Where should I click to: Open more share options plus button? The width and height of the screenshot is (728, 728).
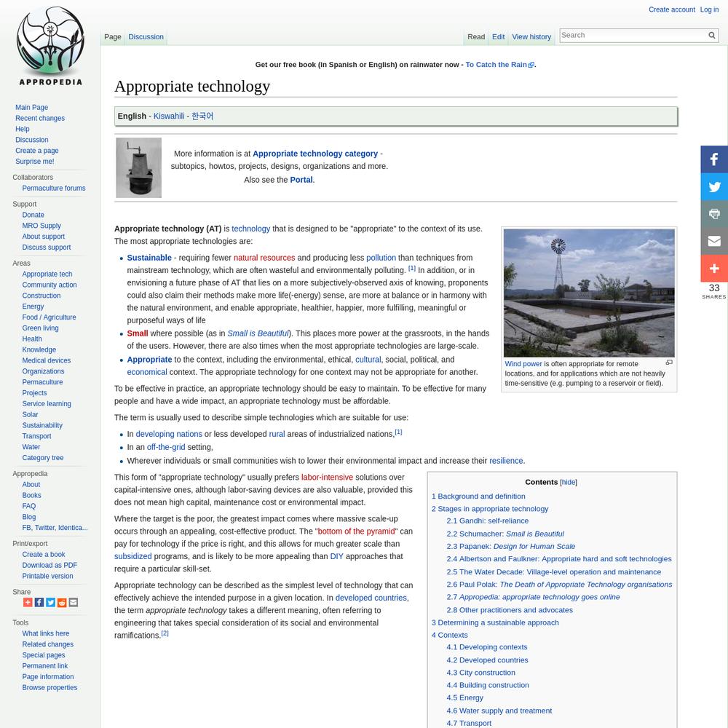714,269
